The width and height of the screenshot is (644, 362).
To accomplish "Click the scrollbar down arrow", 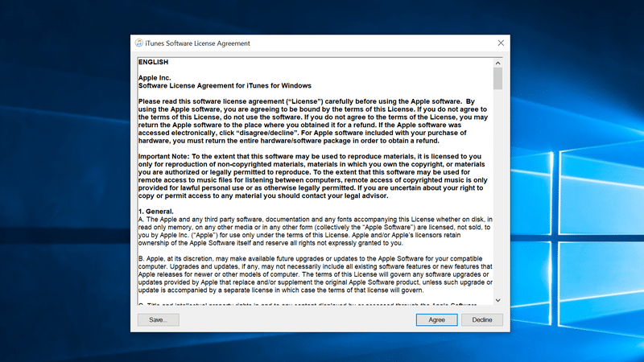I will pyautogui.click(x=497, y=300).
